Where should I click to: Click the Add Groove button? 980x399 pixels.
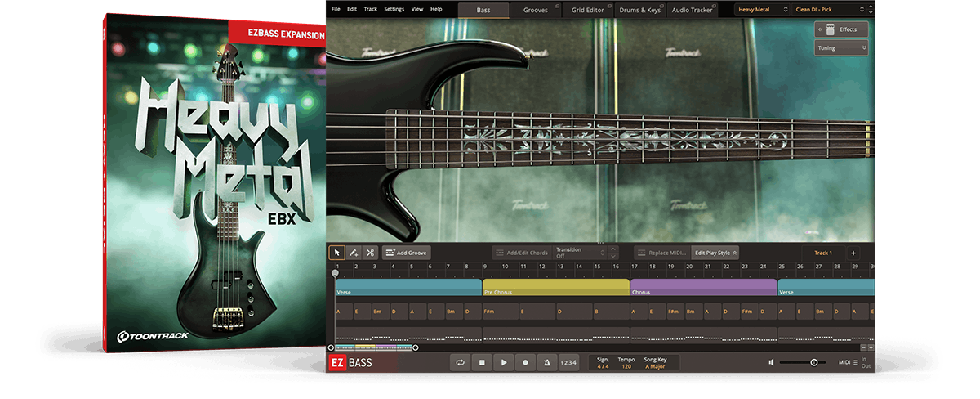406,253
